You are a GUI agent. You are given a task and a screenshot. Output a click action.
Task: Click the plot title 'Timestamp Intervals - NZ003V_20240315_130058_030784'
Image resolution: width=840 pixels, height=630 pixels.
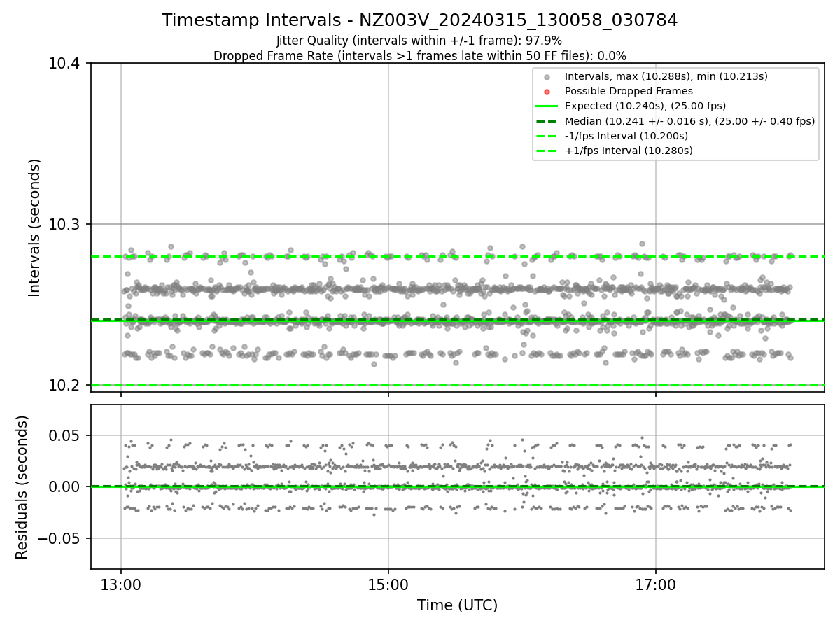tap(420, 20)
